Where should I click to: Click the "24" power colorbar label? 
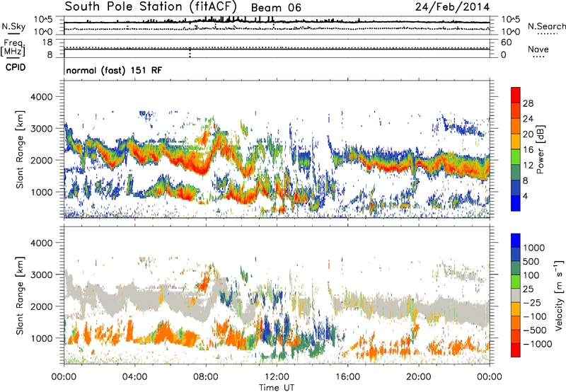point(528,119)
